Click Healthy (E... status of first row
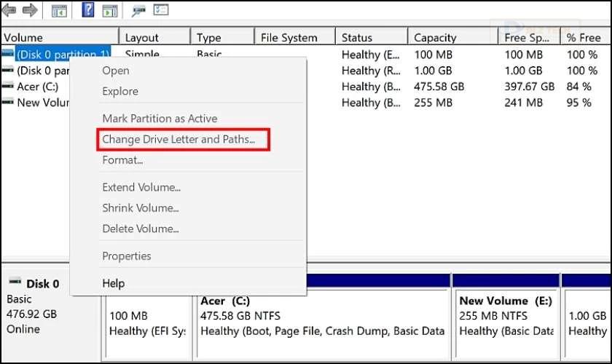 371,55
